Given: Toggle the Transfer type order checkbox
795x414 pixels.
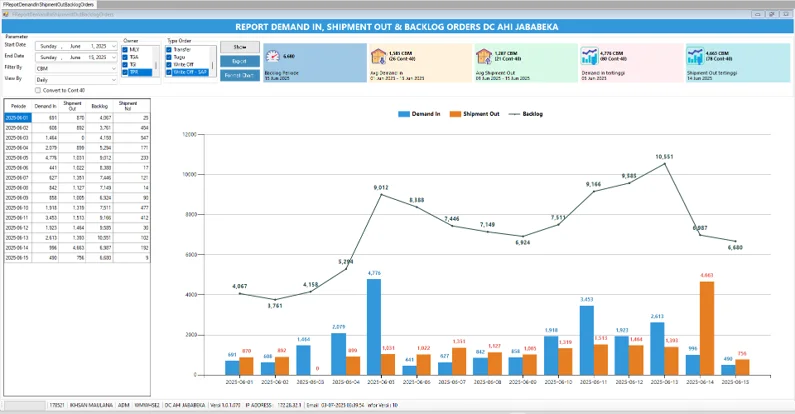Looking at the screenshot, I should coord(169,49).
